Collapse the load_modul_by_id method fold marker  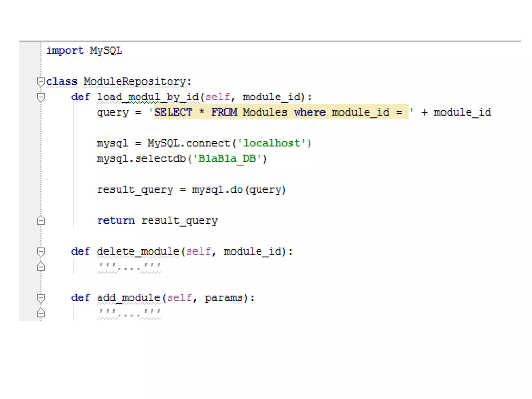[41, 97]
